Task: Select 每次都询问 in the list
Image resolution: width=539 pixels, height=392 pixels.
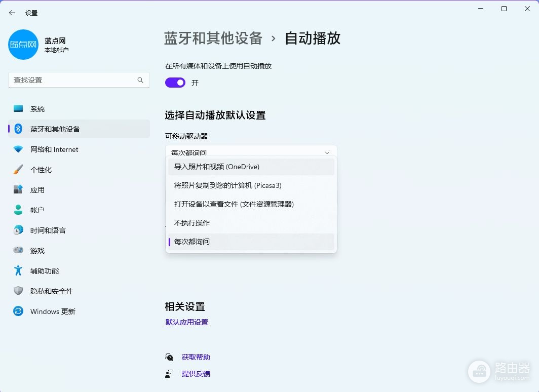Action: click(x=251, y=242)
